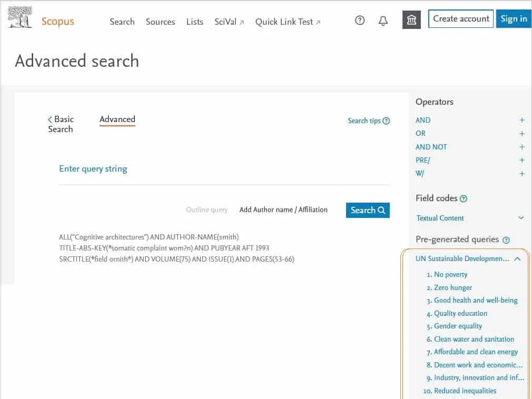Expand the AND operator entry

[521, 120]
